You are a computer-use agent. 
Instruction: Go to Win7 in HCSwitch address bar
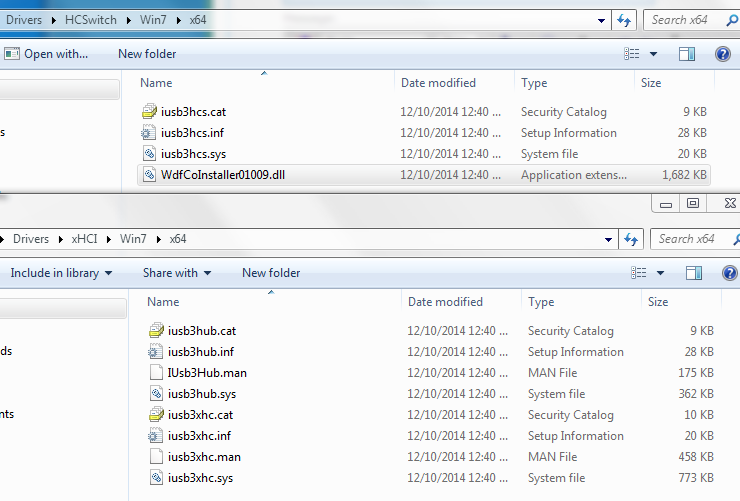(x=153, y=20)
